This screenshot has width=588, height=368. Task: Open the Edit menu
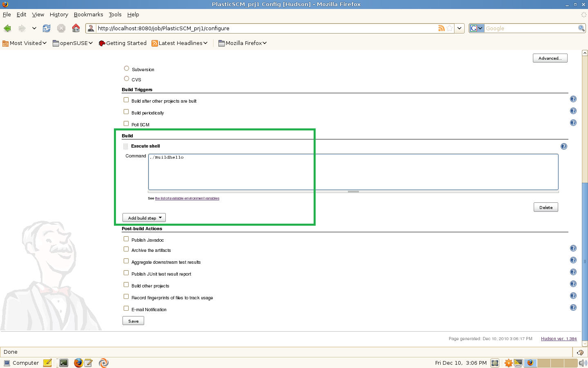pos(21,14)
